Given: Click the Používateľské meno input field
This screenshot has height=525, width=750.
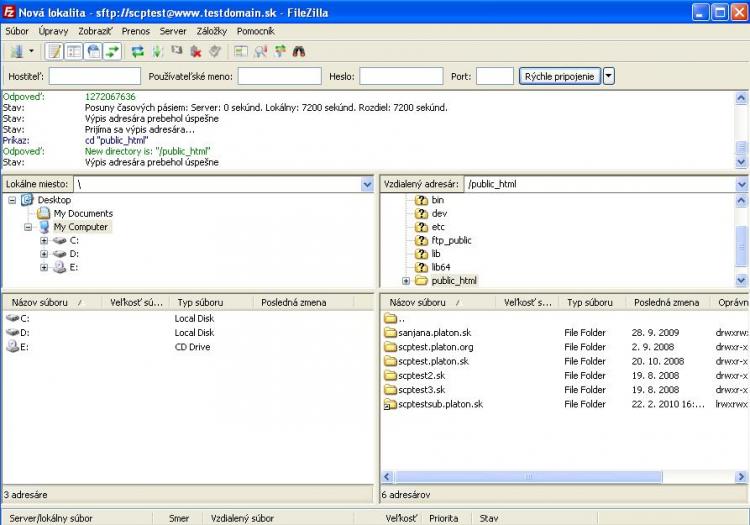Looking at the screenshot, I should click(x=280, y=76).
